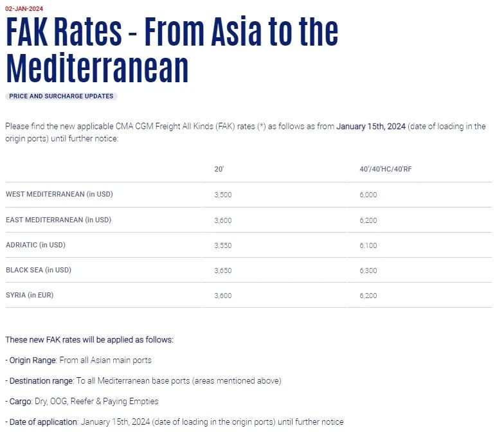Select the BLACK SEA row label
The image size is (504, 435).
(x=39, y=271)
